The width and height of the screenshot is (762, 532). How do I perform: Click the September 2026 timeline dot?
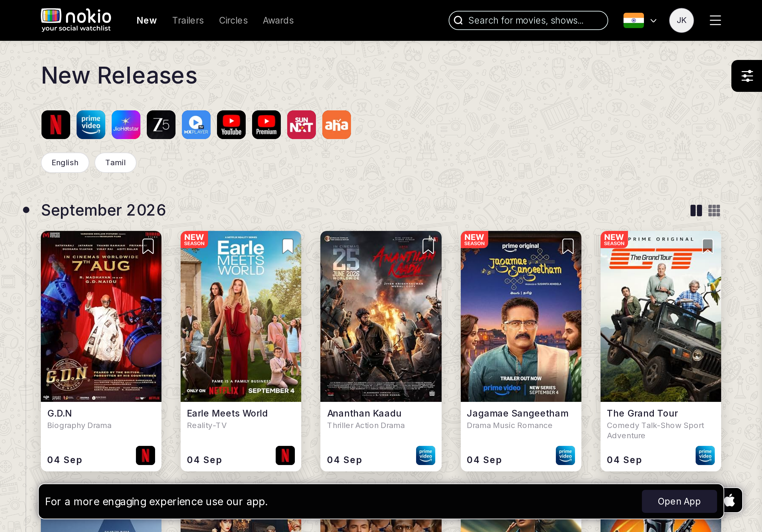26,210
